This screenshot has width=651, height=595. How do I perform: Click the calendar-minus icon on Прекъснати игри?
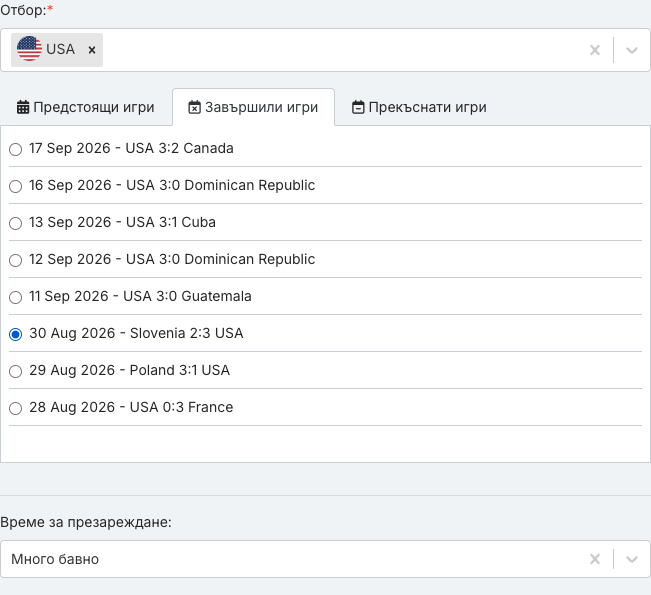[358, 107]
